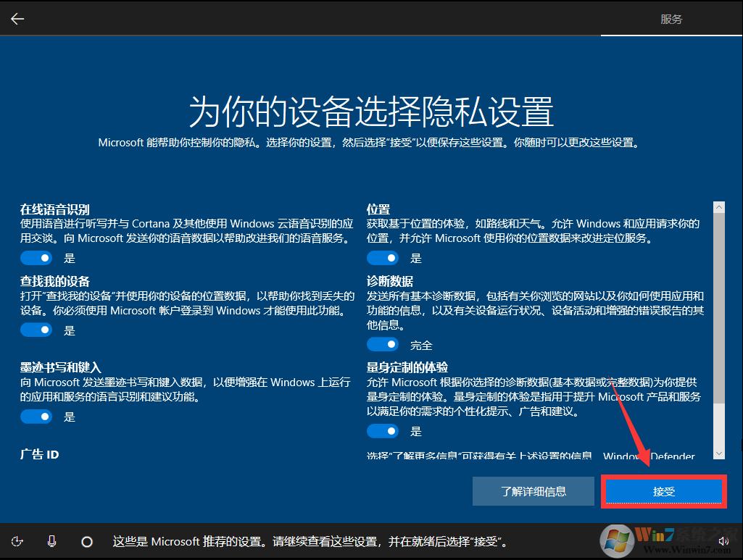Click the Ease of Access clock icon

[x=17, y=541]
